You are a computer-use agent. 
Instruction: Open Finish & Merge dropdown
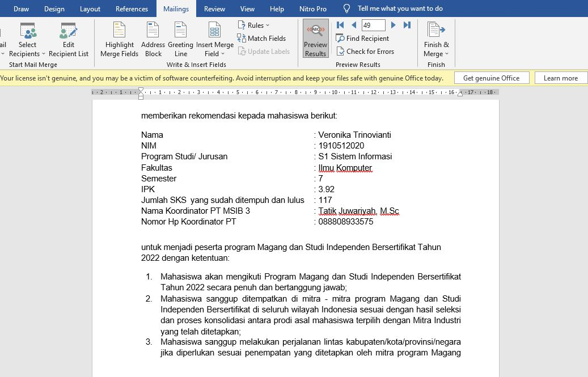click(x=436, y=40)
